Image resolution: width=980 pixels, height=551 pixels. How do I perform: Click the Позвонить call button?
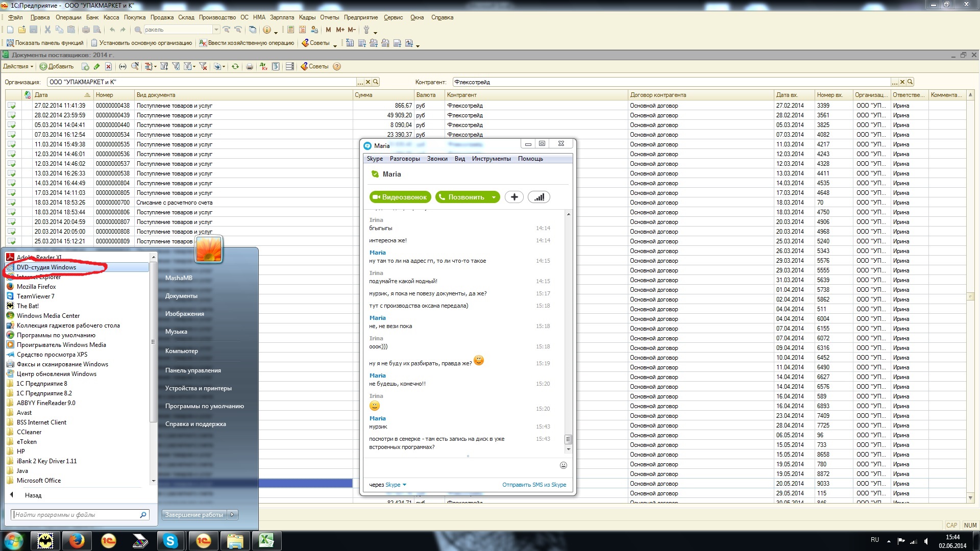[462, 197]
